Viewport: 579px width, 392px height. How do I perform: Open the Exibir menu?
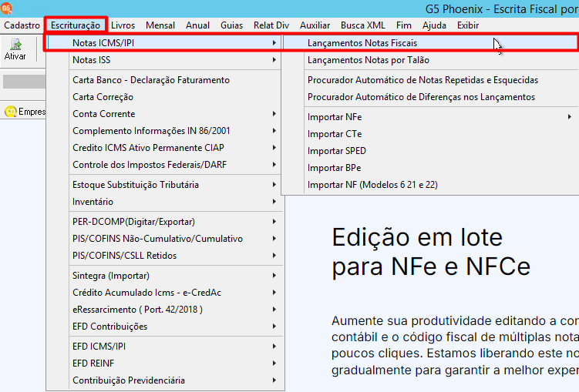click(x=468, y=25)
